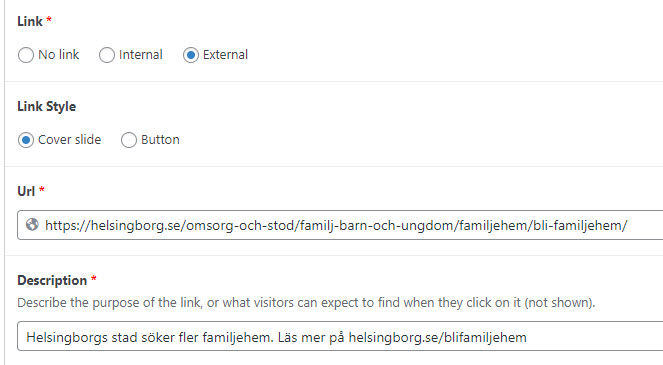This screenshot has width=663, height=365.
Task: Click the globe icon in the Url field
Action: pos(32,225)
